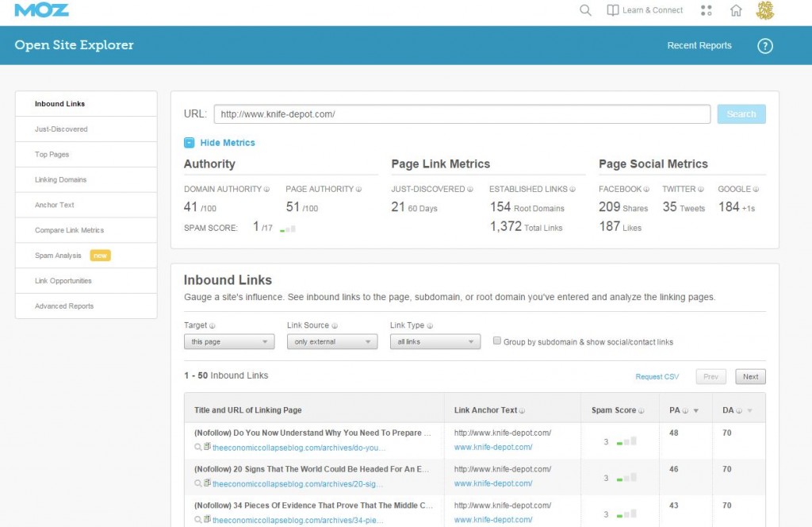Click the Moz logo

(41, 10)
